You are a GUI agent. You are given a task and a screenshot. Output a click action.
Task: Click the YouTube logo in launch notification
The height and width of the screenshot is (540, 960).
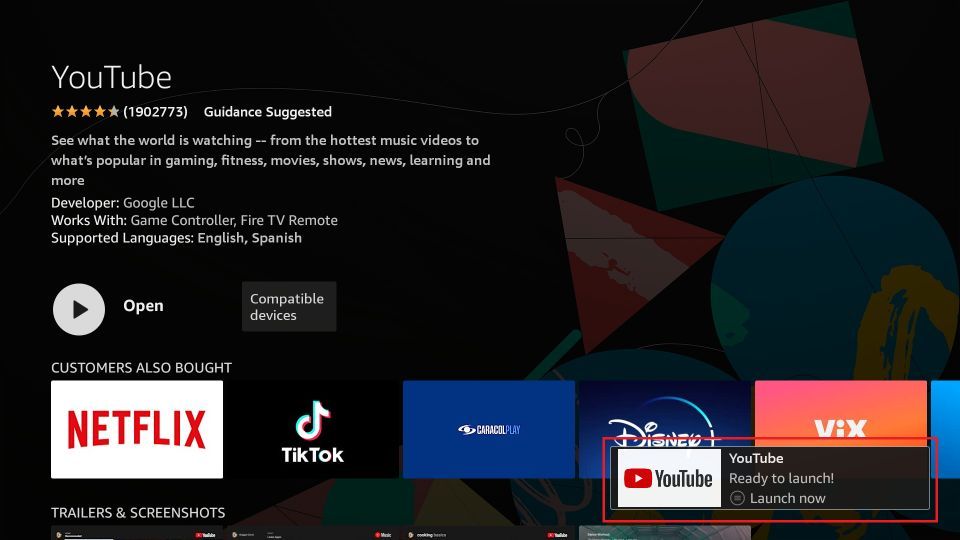[x=669, y=478]
